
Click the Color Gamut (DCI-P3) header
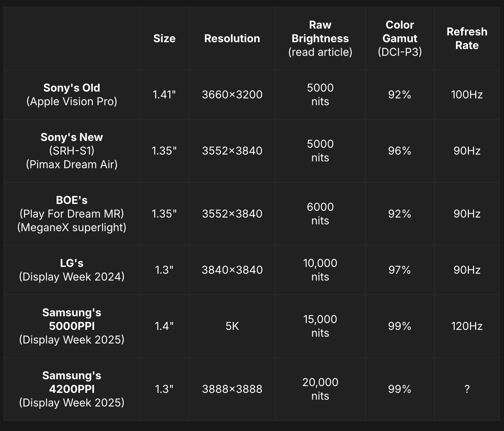400,38
